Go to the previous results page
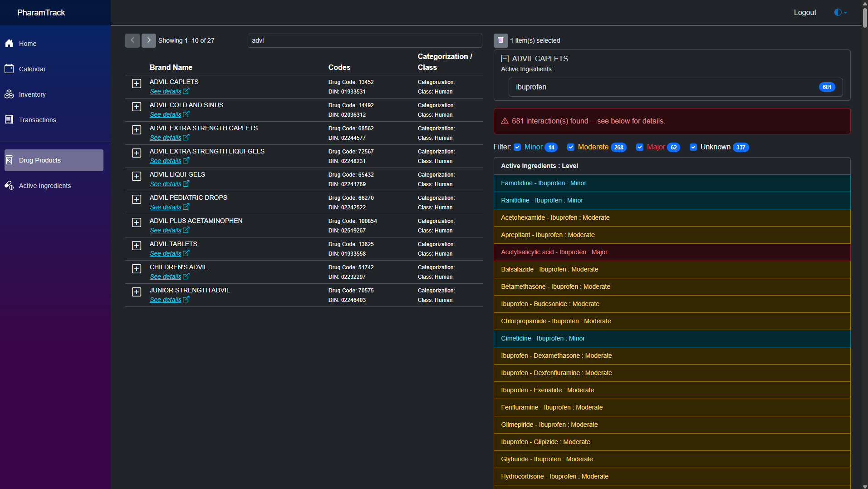This screenshot has width=868, height=489. click(132, 40)
